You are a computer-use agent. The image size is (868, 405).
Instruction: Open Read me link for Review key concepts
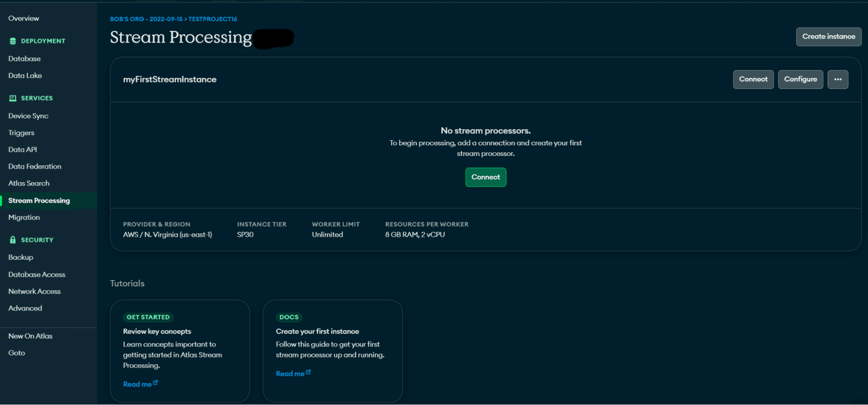click(137, 384)
